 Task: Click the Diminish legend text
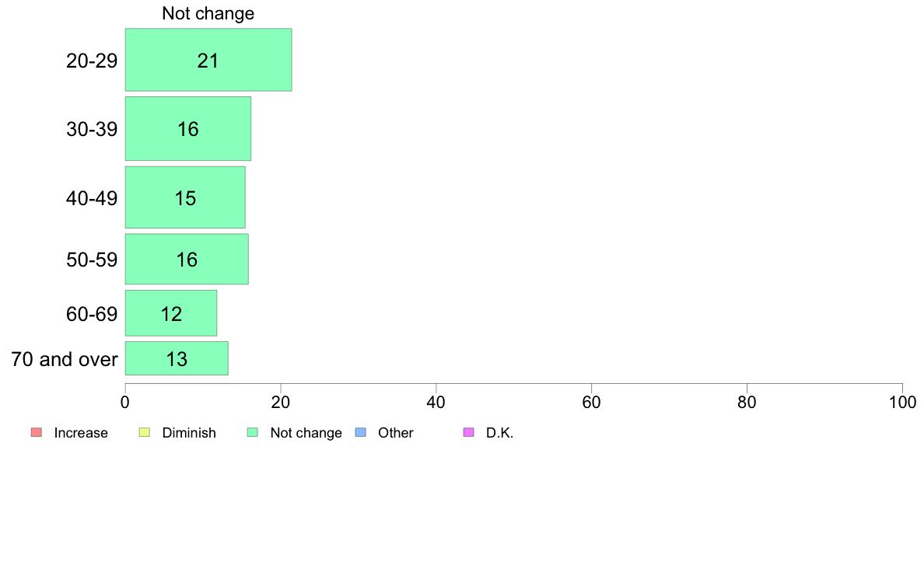[x=189, y=433]
